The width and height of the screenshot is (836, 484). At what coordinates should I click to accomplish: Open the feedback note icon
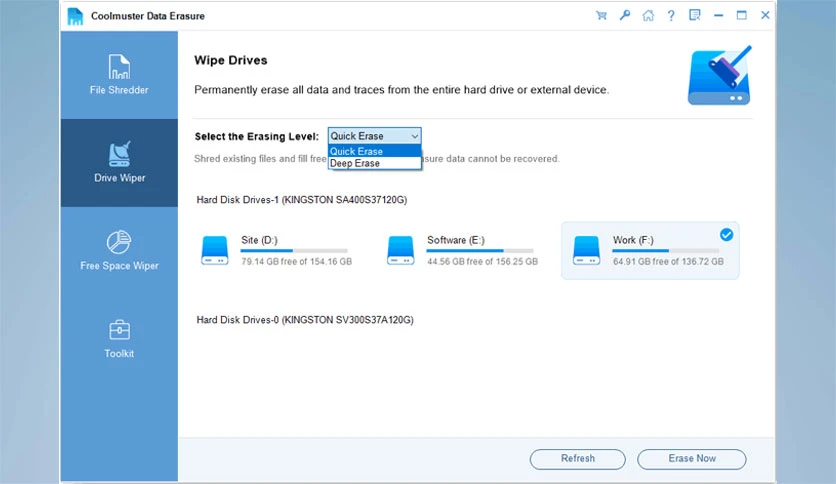point(695,15)
